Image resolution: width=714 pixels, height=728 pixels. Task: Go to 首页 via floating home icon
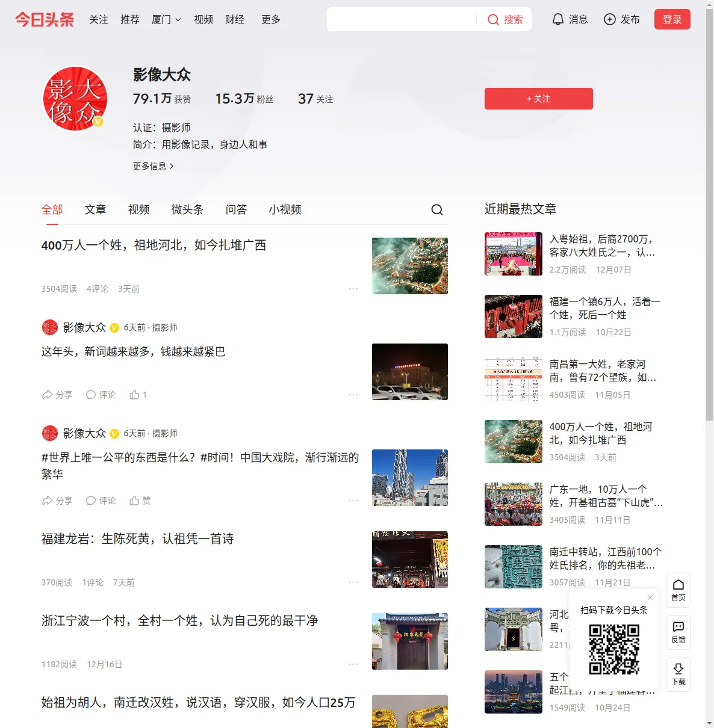[678, 590]
